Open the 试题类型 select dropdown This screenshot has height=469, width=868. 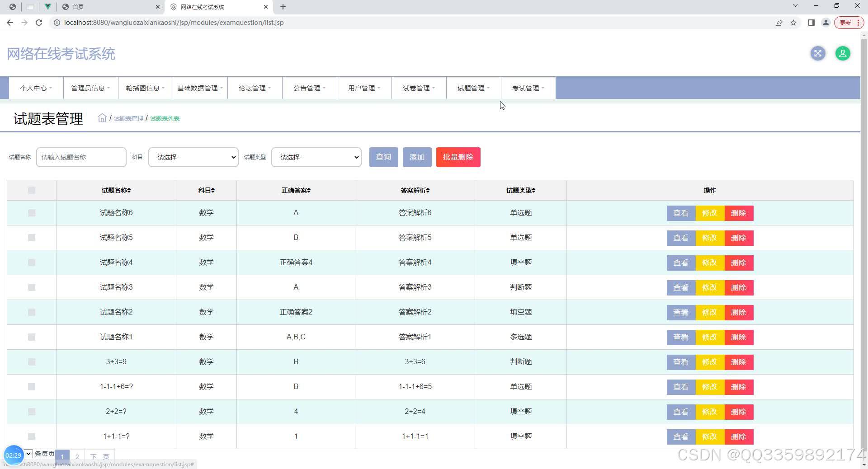click(x=316, y=157)
